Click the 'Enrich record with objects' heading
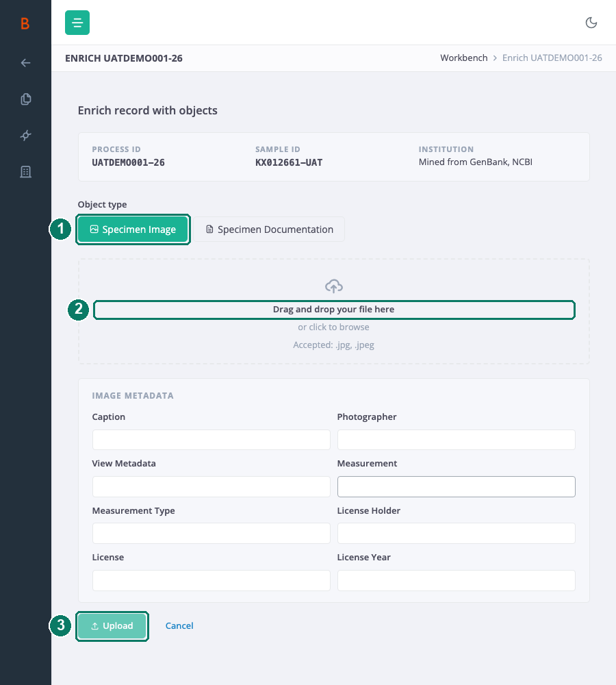 coord(148,110)
